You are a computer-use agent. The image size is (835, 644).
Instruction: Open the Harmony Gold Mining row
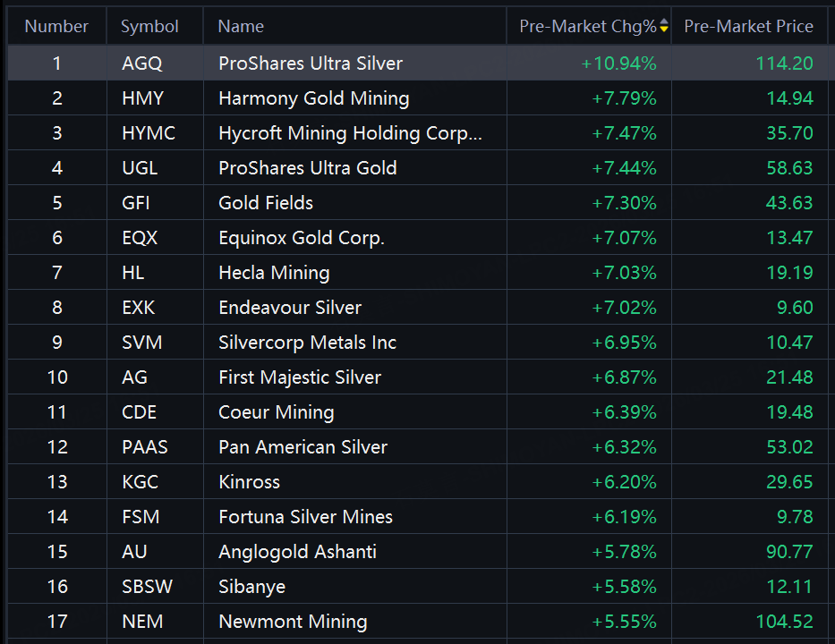tap(313, 98)
